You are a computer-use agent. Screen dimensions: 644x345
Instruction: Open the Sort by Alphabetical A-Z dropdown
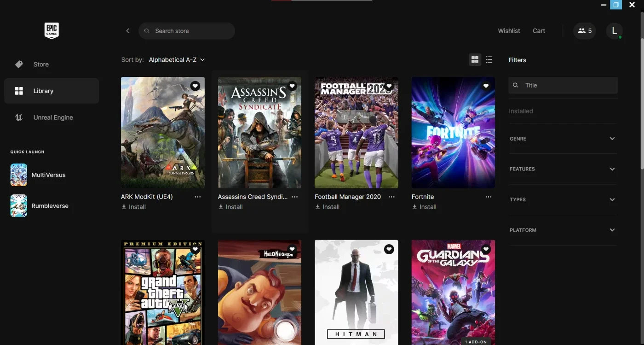pos(177,60)
